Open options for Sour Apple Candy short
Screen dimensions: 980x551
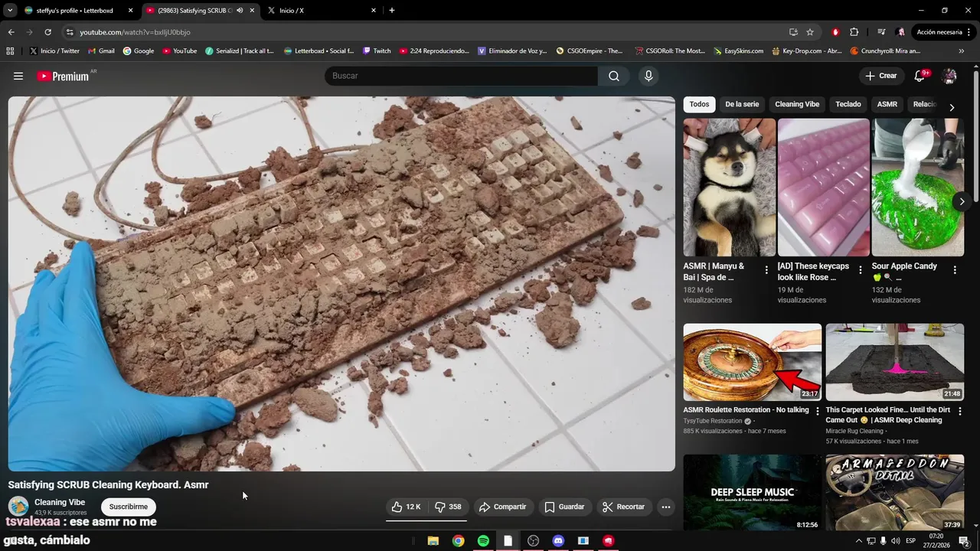pyautogui.click(x=955, y=270)
